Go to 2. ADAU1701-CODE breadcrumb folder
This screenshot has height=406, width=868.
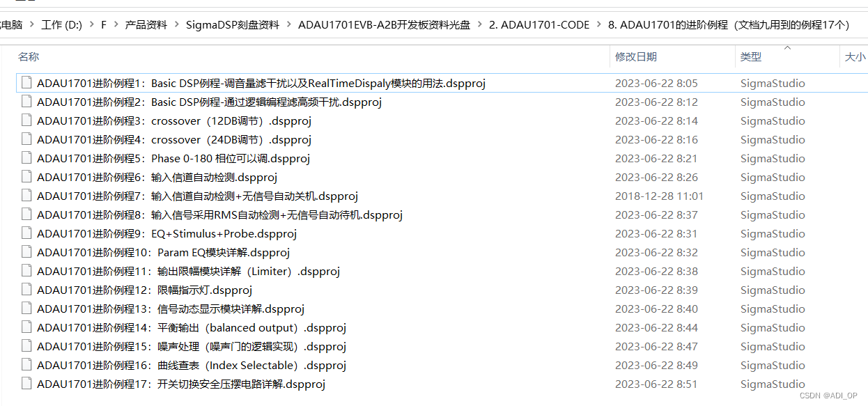click(539, 24)
